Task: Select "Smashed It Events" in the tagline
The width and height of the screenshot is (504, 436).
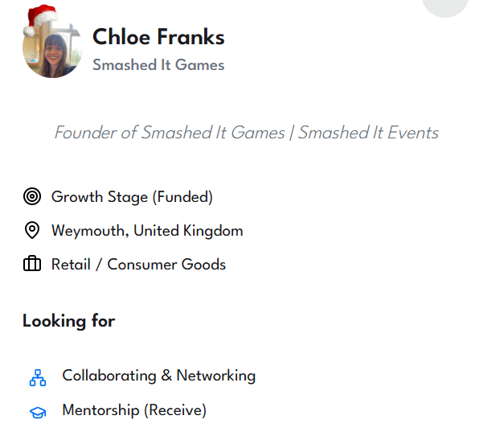Action: coord(368,133)
